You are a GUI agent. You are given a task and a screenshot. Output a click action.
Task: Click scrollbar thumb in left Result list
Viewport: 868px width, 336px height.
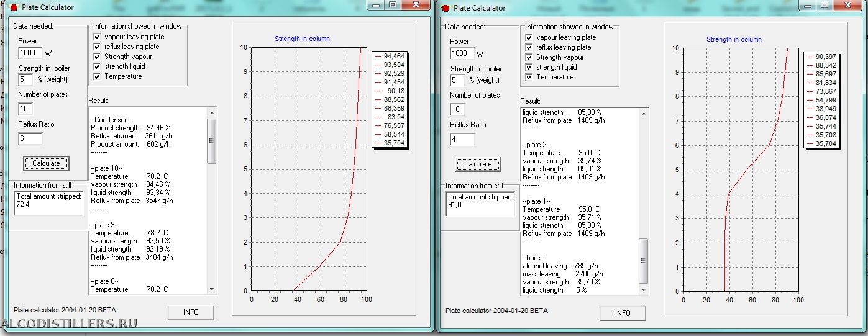(212, 140)
